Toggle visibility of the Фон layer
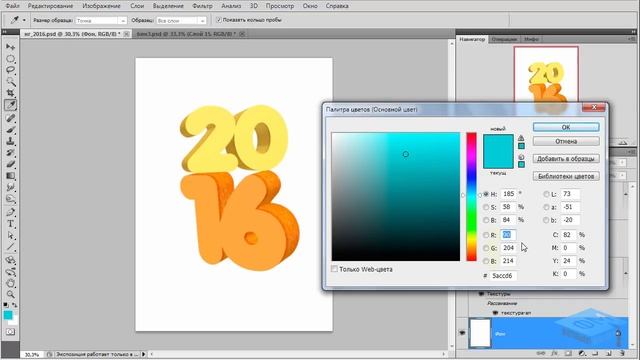This screenshot has width=640, height=360. coord(462,333)
